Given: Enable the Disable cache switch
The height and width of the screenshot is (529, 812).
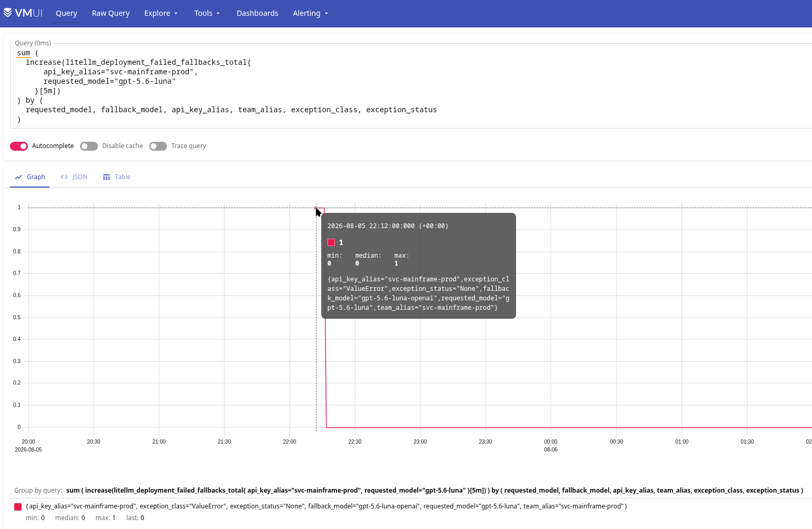Looking at the screenshot, I should 89,146.
